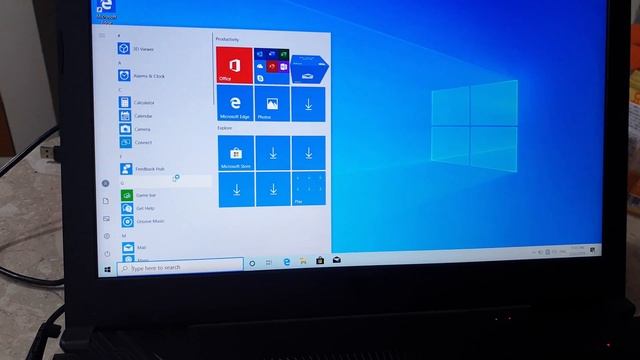Click the red Office tile
Screen dimensions: 640x360
point(234,65)
